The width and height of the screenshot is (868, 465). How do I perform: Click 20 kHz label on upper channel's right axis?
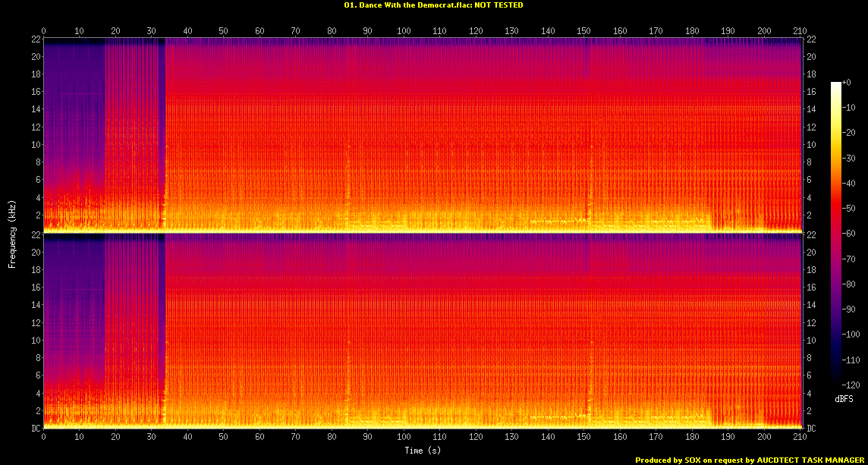pos(810,57)
